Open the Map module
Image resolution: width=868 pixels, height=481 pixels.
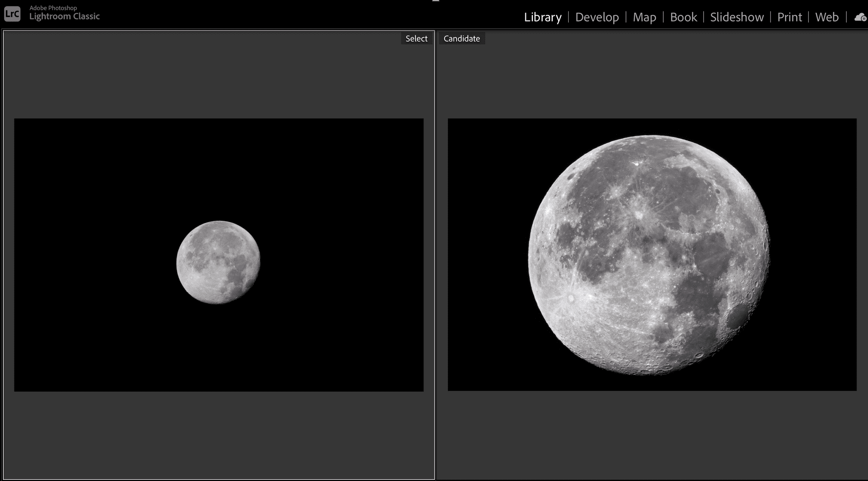coord(645,16)
